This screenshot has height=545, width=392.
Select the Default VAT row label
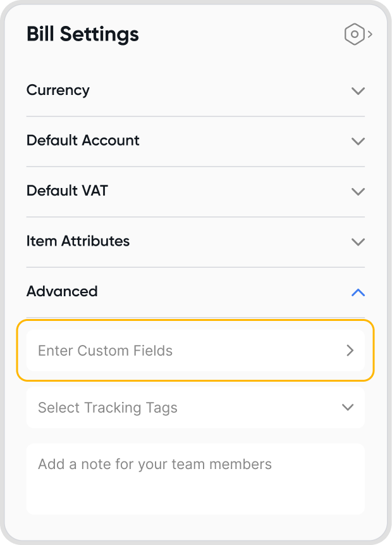67,191
